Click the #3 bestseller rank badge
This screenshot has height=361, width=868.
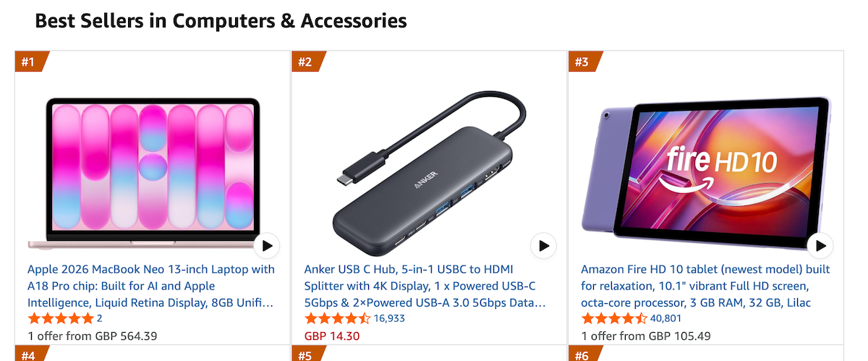click(583, 61)
